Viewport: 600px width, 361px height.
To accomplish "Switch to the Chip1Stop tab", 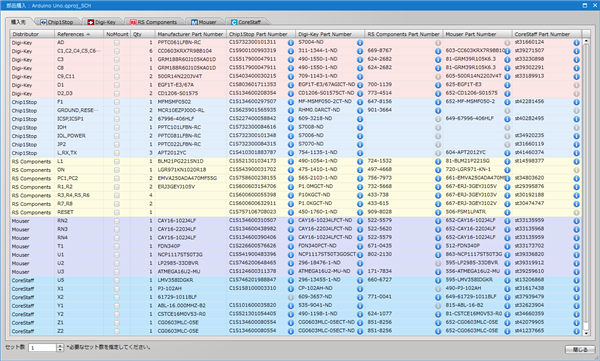I will 57,22.
